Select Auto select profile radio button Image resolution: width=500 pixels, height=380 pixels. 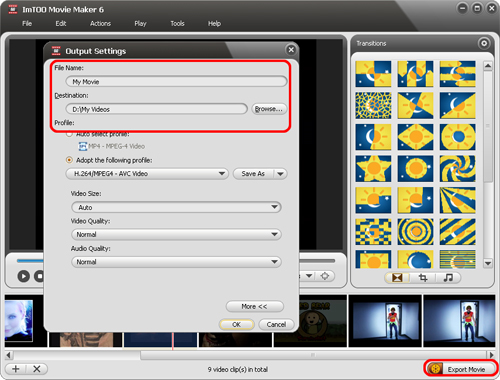pos(69,134)
